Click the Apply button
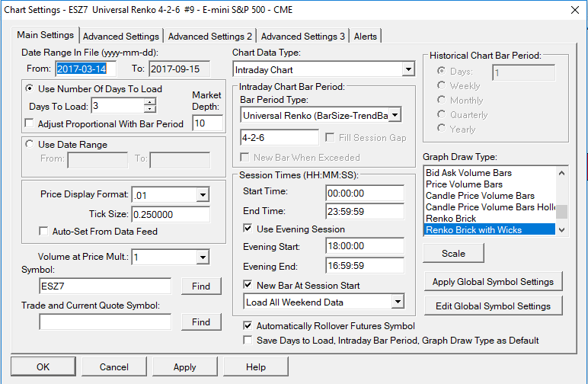 point(185,366)
